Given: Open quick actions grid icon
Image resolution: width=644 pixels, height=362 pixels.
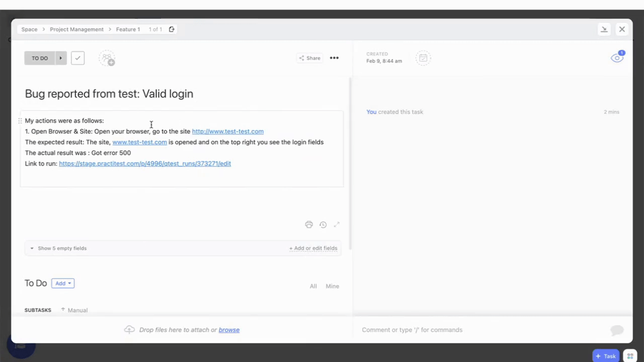Looking at the screenshot, I should (x=630, y=356).
